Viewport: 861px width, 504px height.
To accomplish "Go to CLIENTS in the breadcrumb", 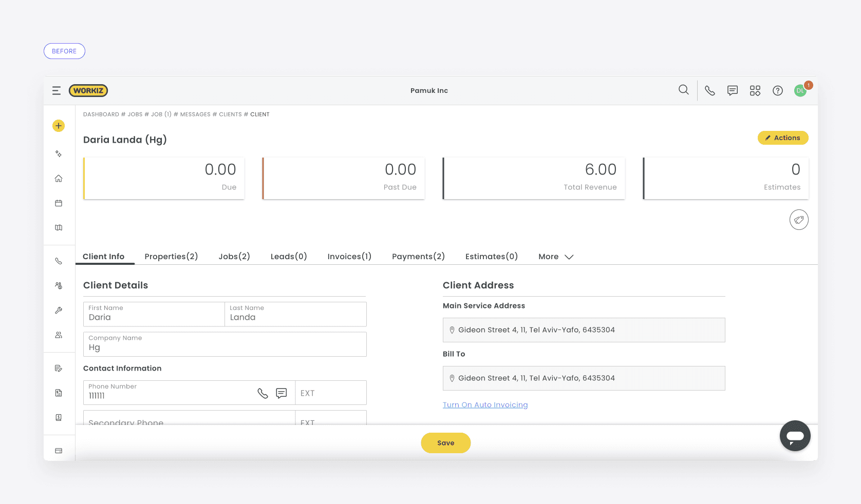I will (x=230, y=114).
